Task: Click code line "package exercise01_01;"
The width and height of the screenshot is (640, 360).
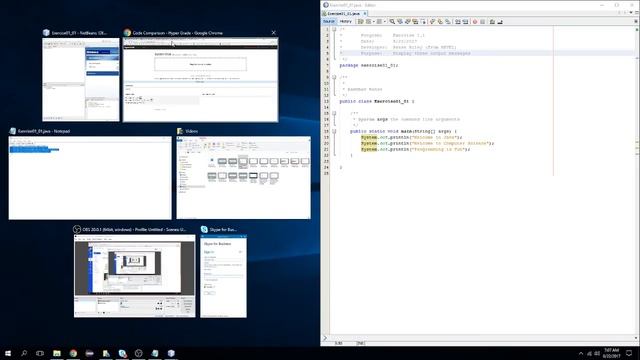Action: click(369, 65)
